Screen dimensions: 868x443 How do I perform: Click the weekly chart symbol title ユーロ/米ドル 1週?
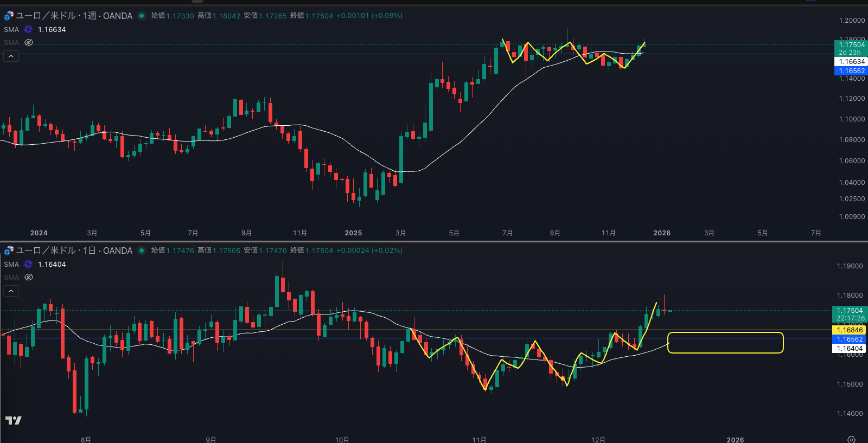pos(74,16)
